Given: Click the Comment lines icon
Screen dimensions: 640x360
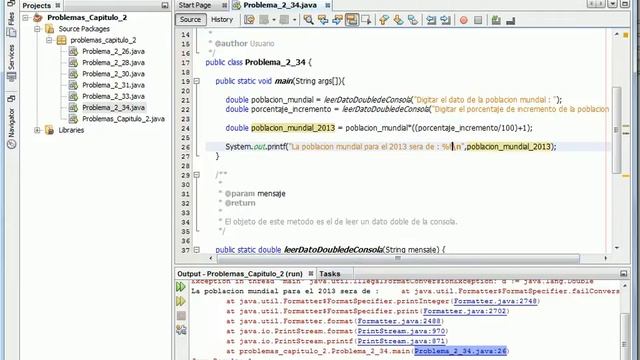Looking at the screenshot, I should [x=496, y=20].
